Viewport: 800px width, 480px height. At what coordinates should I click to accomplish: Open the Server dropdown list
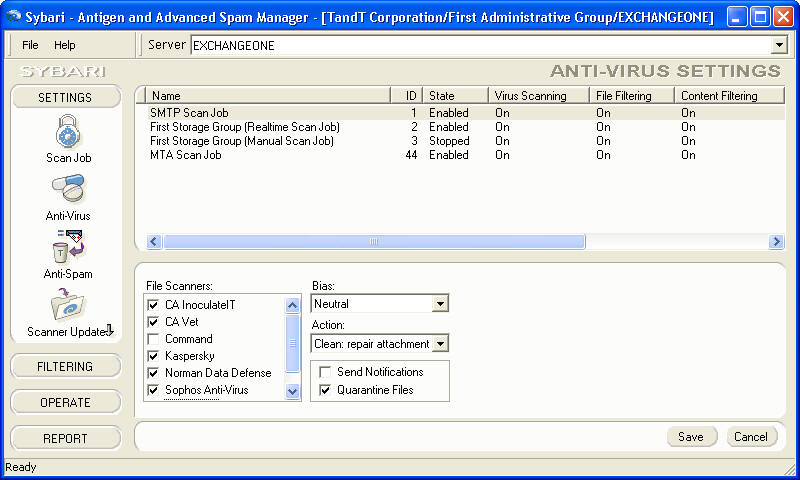(x=779, y=45)
